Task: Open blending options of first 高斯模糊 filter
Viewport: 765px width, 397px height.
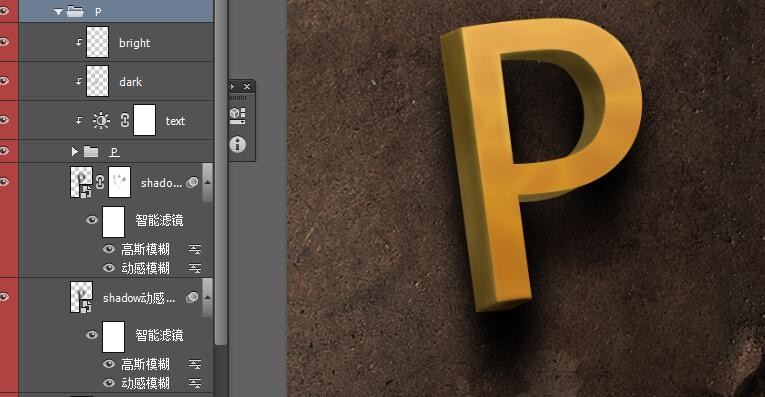Action: click(195, 250)
